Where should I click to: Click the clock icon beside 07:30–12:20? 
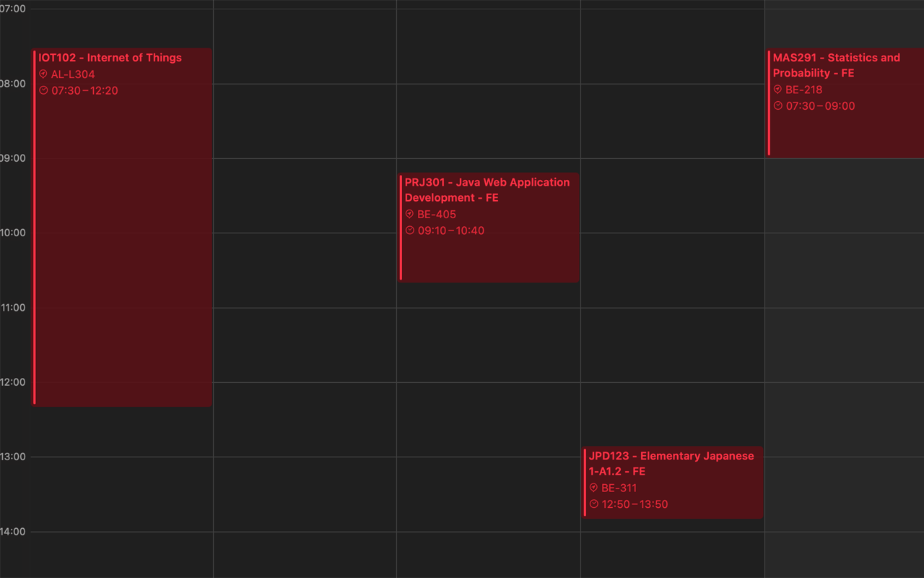tap(43, 90)
